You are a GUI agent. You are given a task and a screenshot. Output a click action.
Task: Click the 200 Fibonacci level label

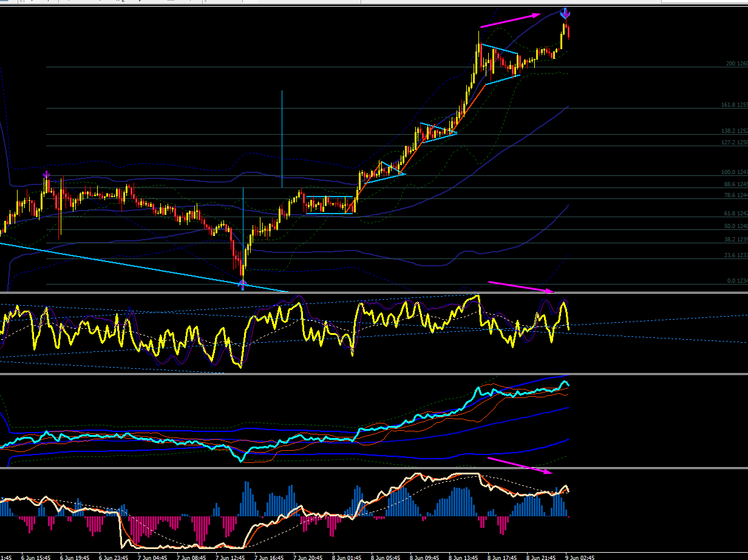[x=736, y=64]
